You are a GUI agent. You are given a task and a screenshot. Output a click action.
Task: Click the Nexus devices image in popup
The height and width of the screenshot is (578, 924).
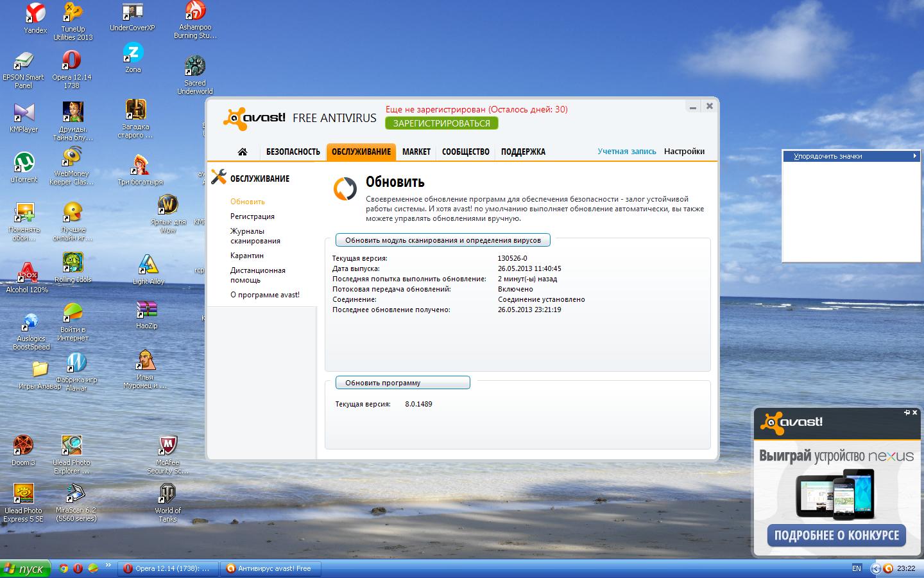pyautogui.click(x=835, y=494)
